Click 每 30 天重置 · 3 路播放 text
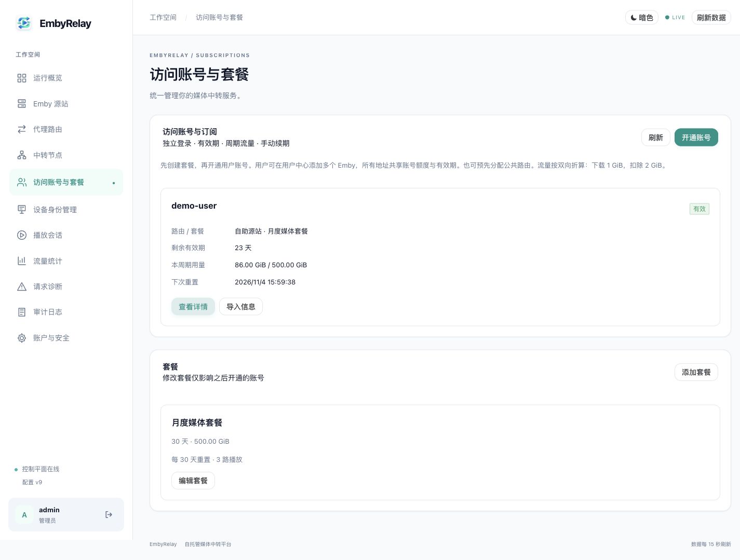The width and height of the screenshot is (740, 560). 207,460
